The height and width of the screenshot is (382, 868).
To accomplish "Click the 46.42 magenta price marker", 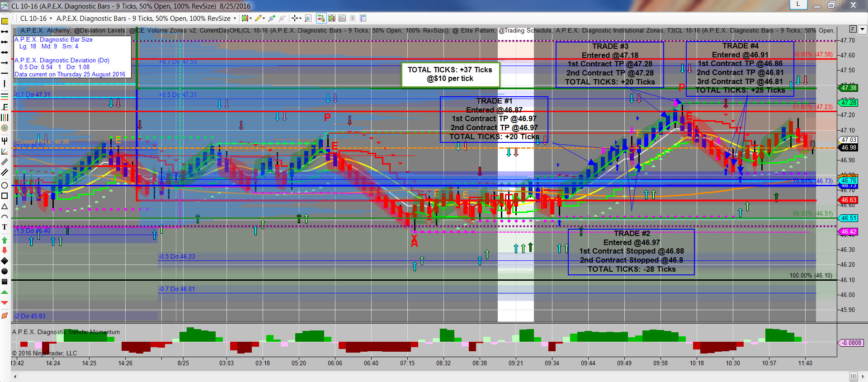I will pyautogui.click(x=849, y=231).
